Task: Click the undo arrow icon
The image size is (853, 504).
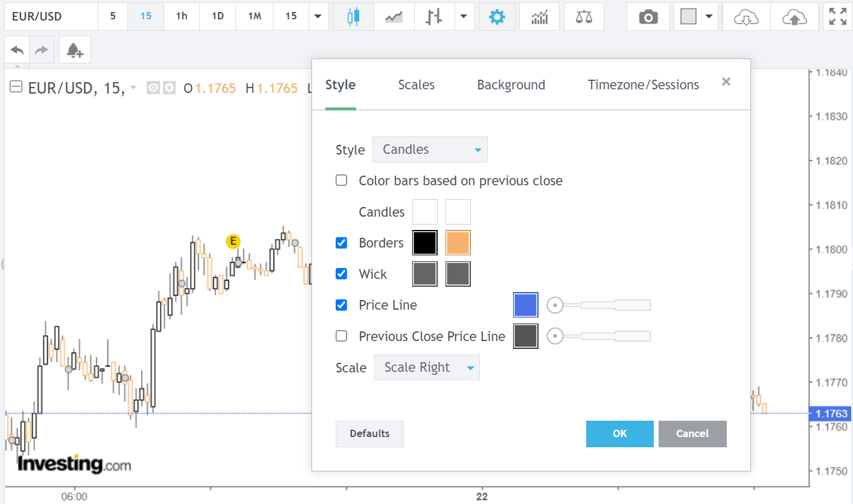Action: [18, 50]
